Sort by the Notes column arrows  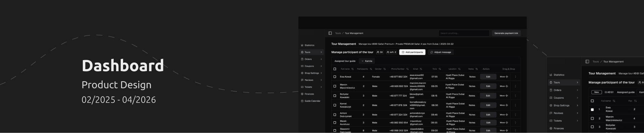[x=476, y=69]
